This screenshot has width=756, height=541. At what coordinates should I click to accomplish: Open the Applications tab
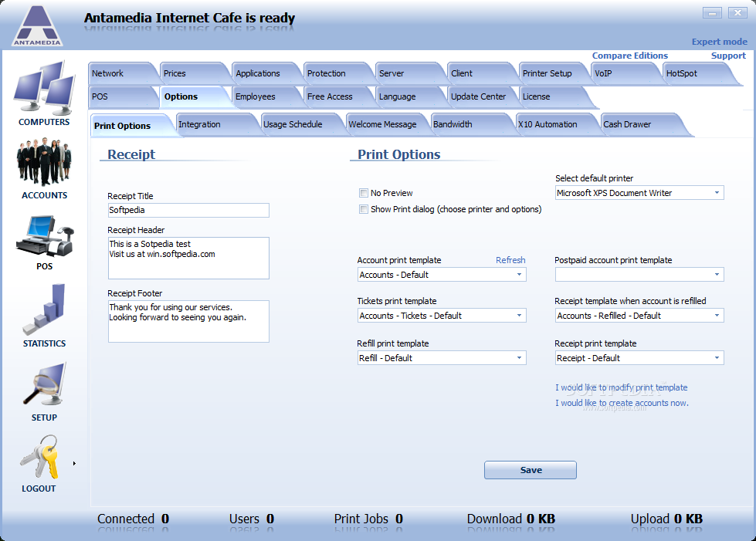(265, 74)
